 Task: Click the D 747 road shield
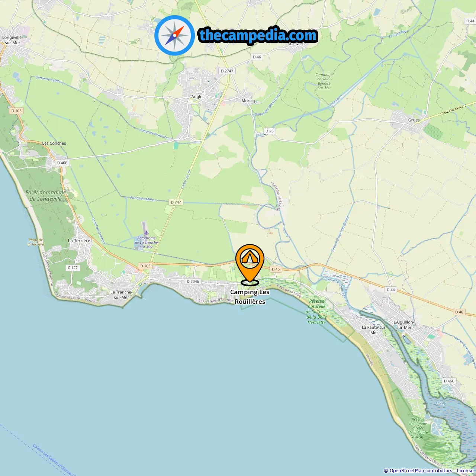[176, 202]
